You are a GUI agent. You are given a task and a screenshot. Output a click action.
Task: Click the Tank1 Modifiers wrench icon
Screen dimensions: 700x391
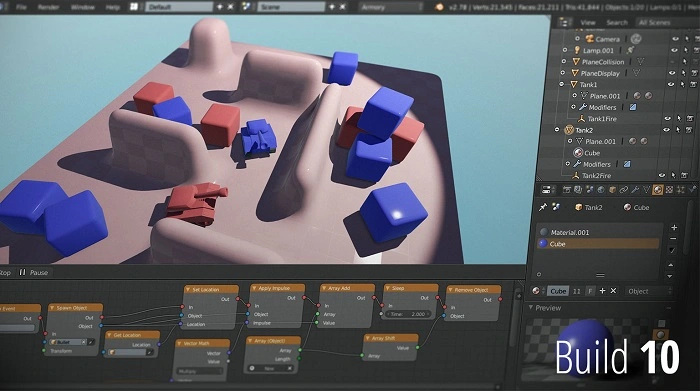(x=583, y=107)
